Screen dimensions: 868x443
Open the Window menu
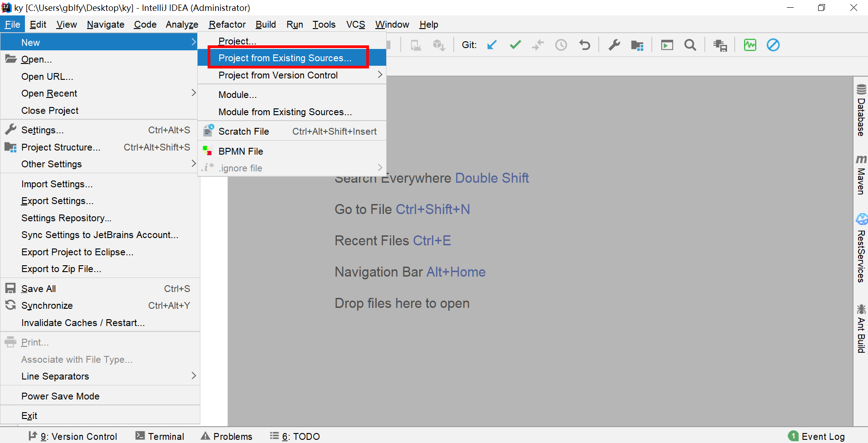tap(392, 24)
